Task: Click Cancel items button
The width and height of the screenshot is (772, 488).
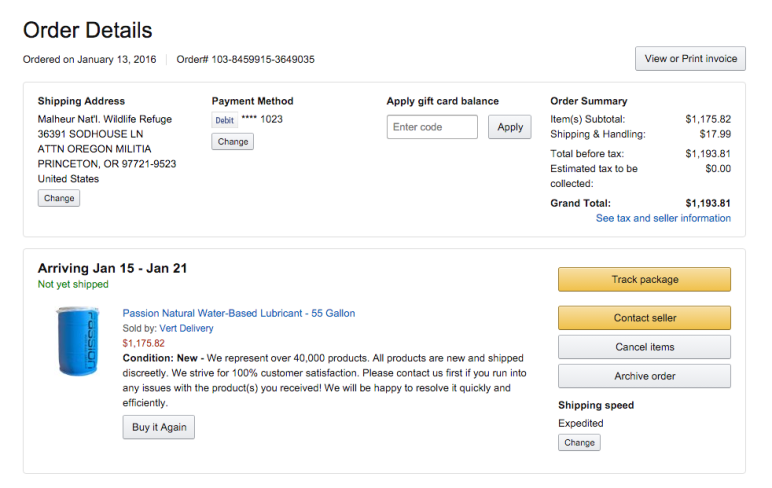Action: (x=644, y=347)
